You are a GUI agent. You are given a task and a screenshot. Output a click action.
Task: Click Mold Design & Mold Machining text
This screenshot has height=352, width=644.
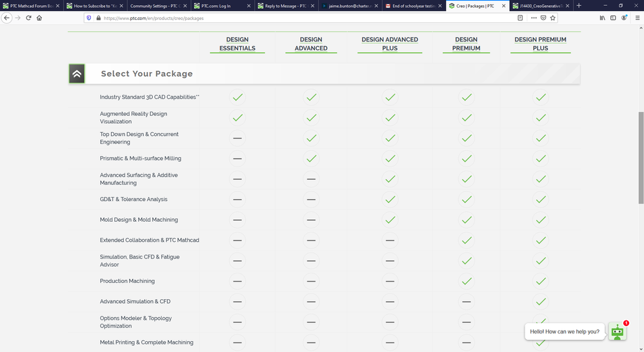[139, 220]
